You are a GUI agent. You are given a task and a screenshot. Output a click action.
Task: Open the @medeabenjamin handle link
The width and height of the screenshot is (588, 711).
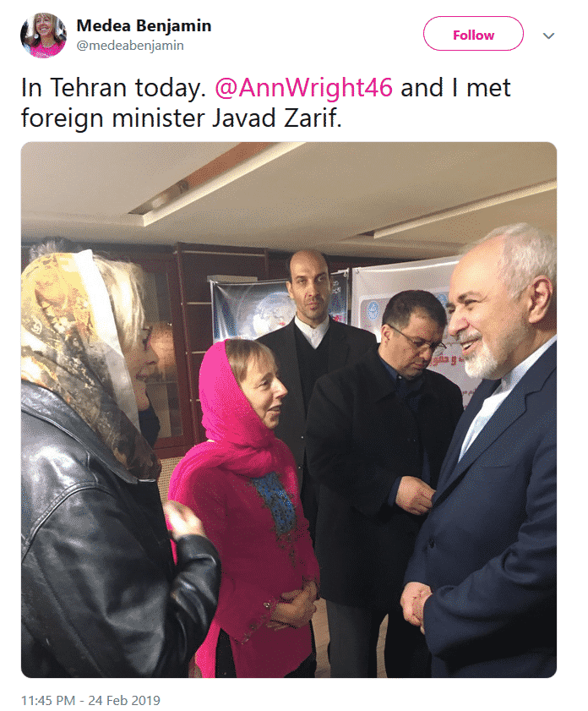[x=130, y=46]
